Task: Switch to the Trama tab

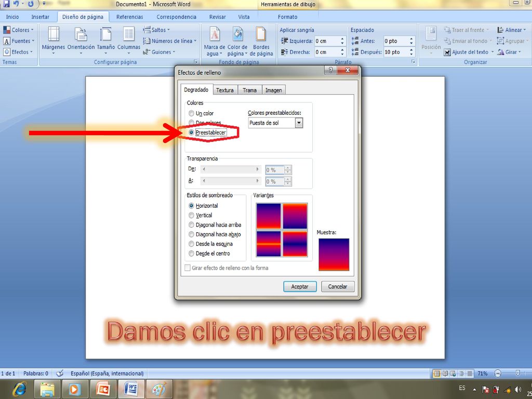Action: (x=250, y=90)
